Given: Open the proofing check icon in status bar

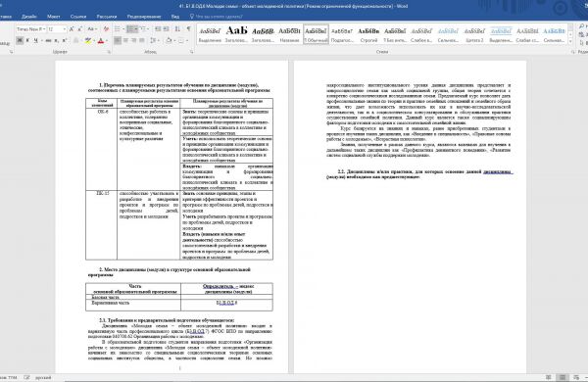Looking at the screenshot, I should point(26,377).
